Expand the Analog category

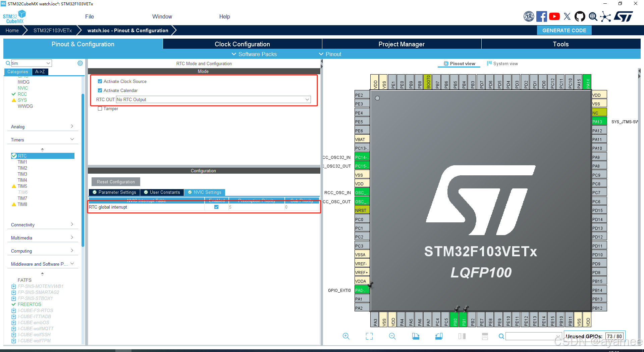[42, 127]
